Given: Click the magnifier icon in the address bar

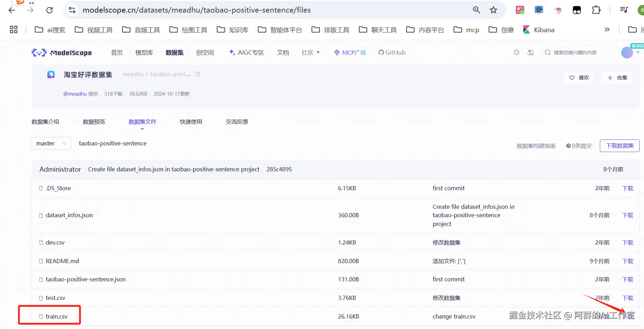Looking at the screenshot, I should [x=476, y=10].
